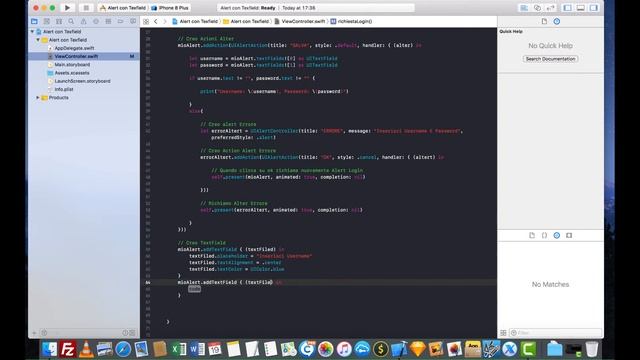Open the Find navigator magnifier icon
This screenshot has width=640, height=360.
point(71,21)
